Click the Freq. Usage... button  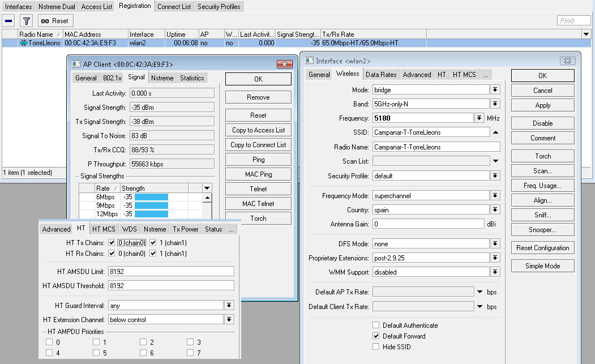click(x=542, y=186)
